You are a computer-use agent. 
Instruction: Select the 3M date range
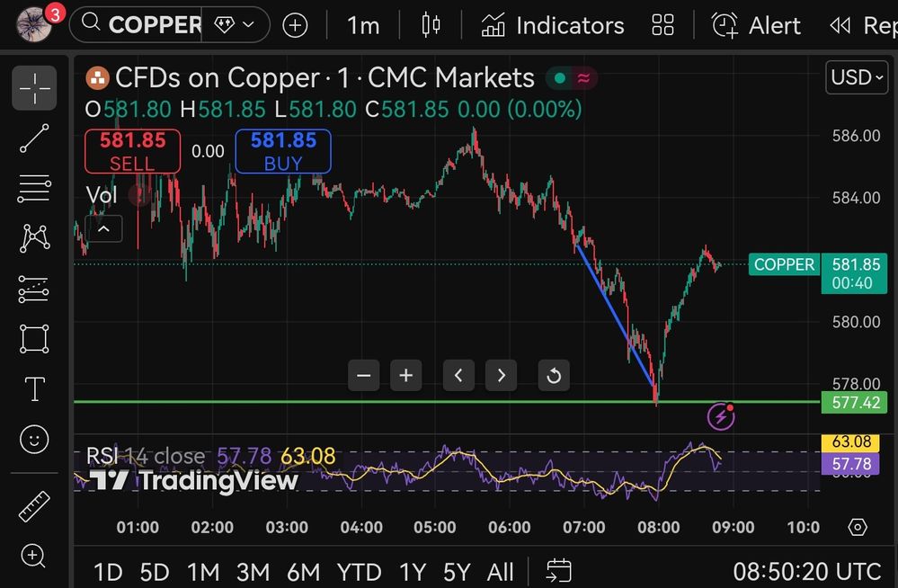point(253,572)
